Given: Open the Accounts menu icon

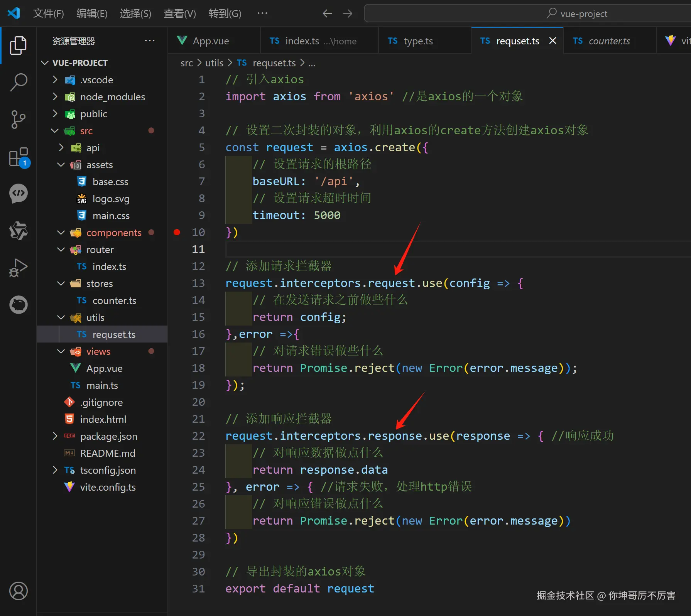Looking at the screenshot, I should coord(18,591).
